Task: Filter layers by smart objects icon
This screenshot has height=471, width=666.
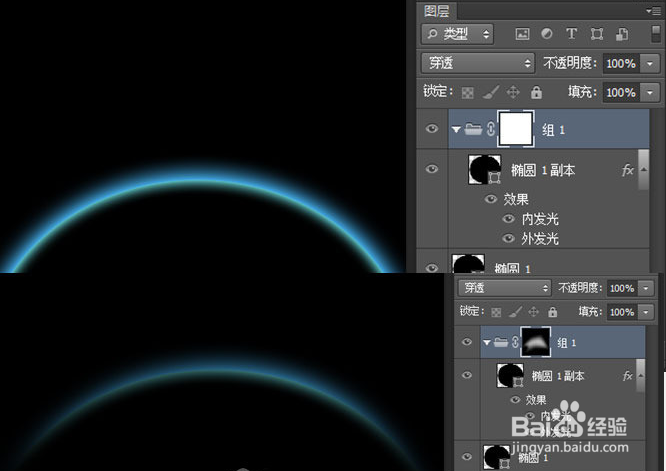Action: click(x=622, y=34)
